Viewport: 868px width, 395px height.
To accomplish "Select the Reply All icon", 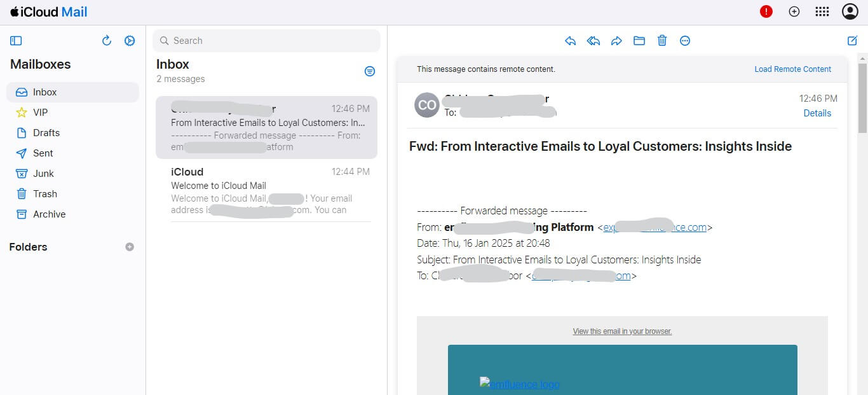I will pos(593,40).
